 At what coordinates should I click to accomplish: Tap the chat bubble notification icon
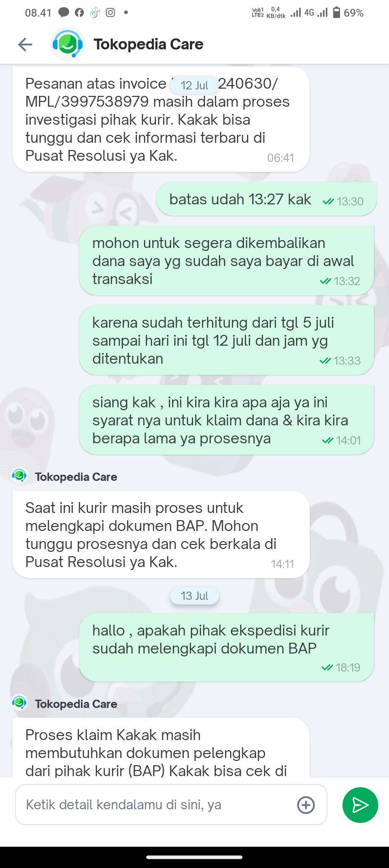coord(64,13)
